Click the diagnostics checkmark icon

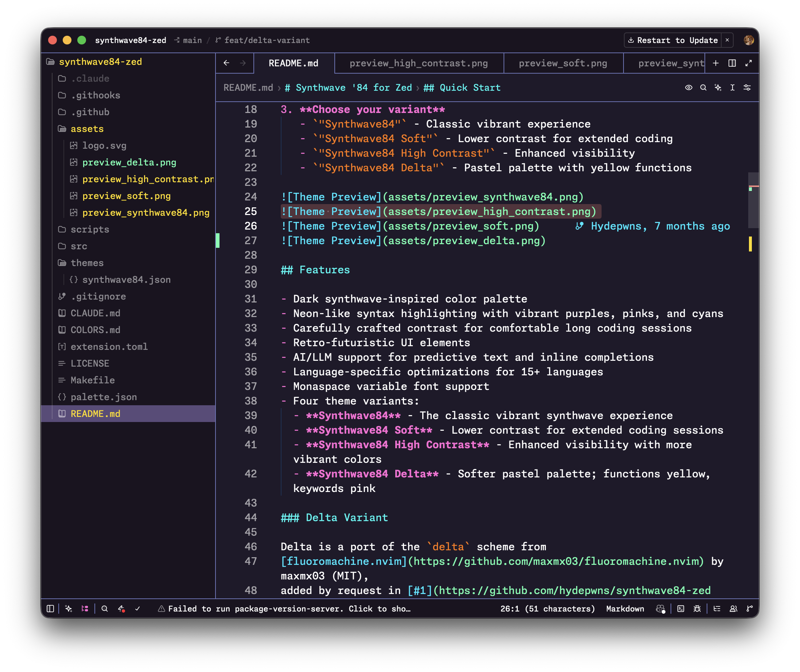[137, 608]
